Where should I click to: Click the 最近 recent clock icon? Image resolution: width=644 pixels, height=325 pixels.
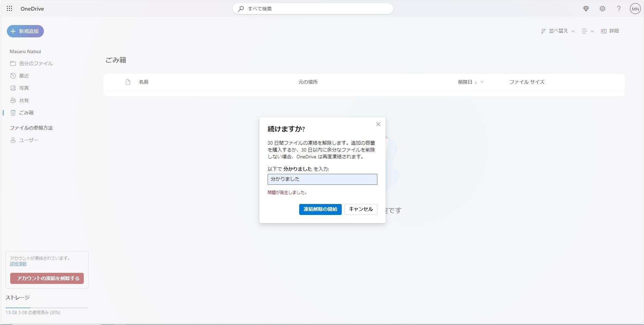pos(13,75)
